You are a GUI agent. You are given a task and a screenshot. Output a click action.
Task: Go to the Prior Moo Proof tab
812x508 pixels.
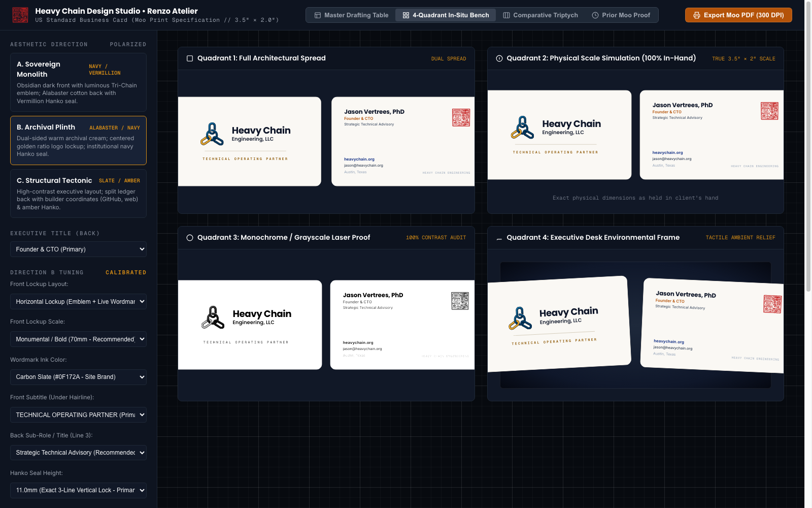[621, 15]
